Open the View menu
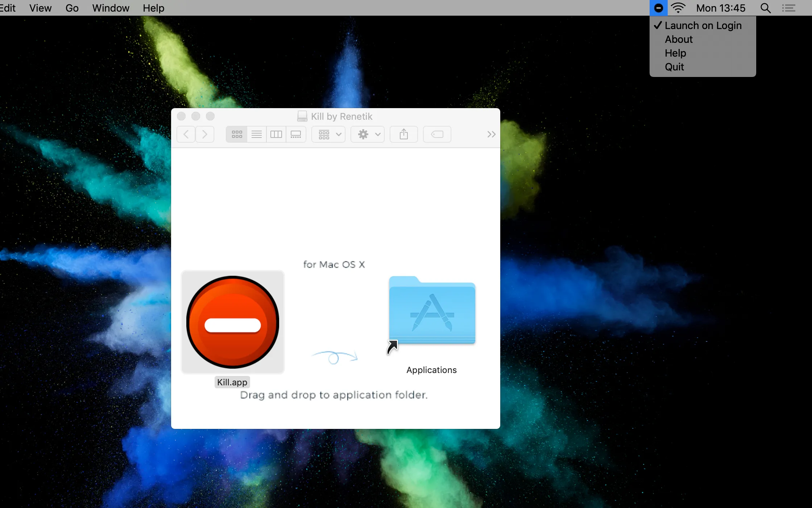 (40, 8)
